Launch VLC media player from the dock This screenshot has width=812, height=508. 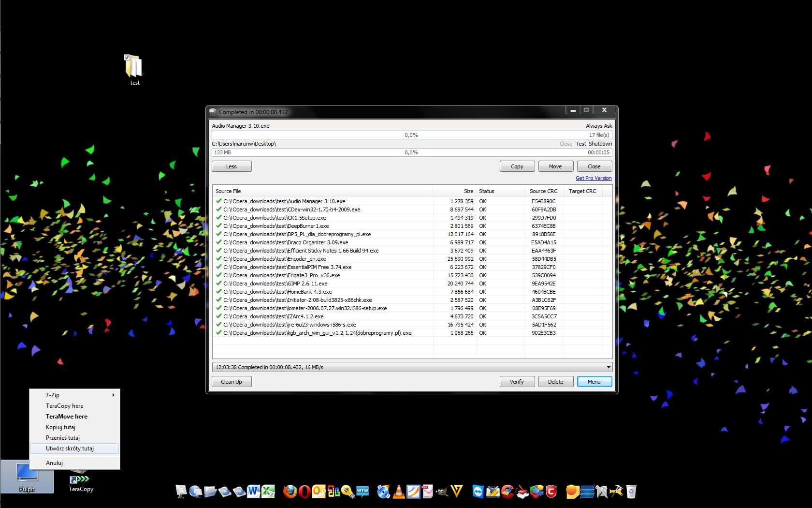pos(399,492)
